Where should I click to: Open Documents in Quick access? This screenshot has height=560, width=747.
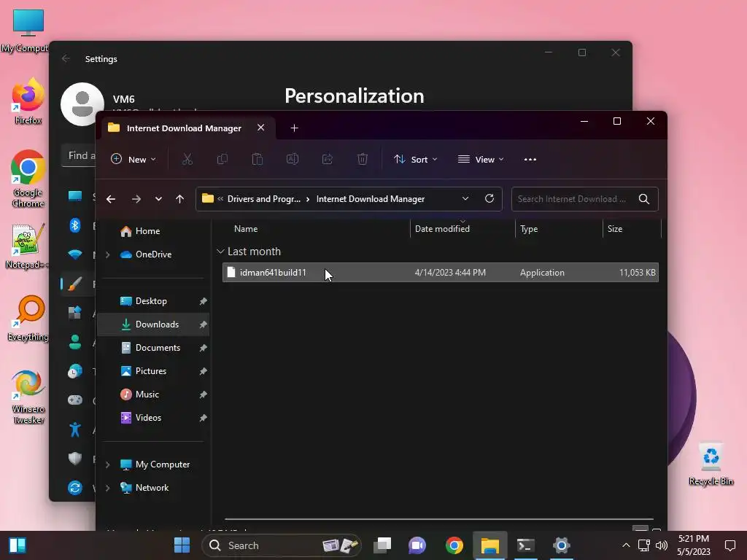click(153, 348)
